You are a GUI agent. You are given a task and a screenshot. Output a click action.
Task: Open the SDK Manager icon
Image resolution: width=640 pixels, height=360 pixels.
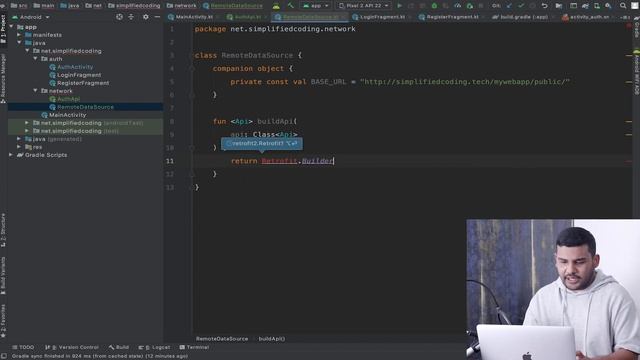click(609, 6)
